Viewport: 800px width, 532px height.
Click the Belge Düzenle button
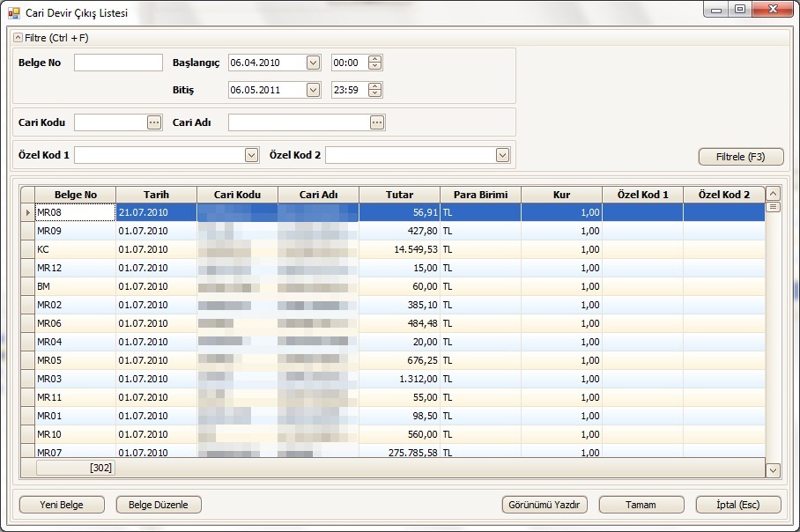tap(159, 505)
